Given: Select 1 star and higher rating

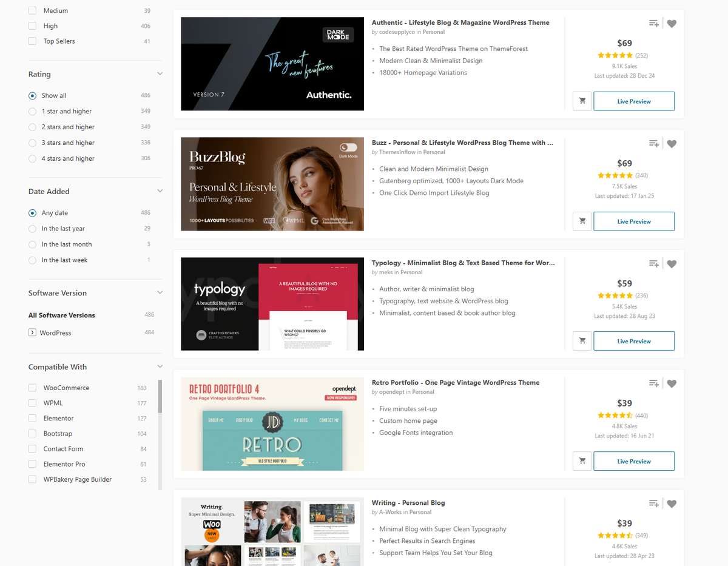Looking at the screenshot, I should tap(32, 112).
